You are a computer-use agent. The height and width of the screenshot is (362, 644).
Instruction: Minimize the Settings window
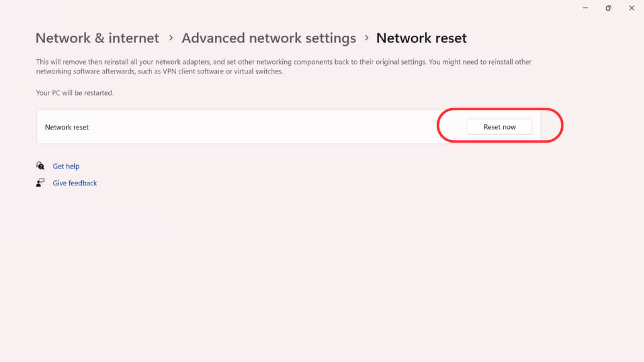tap(586, 8)
